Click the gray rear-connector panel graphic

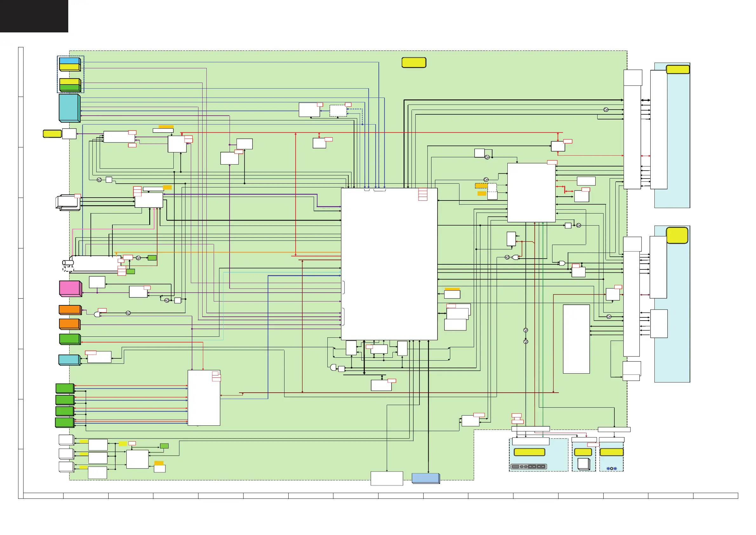[x=529, y=466]
